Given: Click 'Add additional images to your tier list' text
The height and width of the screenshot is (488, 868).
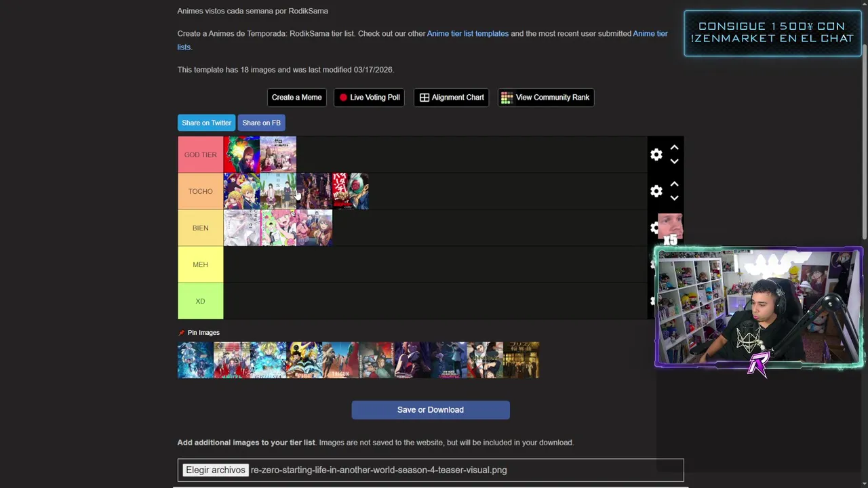Looking at the screenshot, I should tap(246, 443).
